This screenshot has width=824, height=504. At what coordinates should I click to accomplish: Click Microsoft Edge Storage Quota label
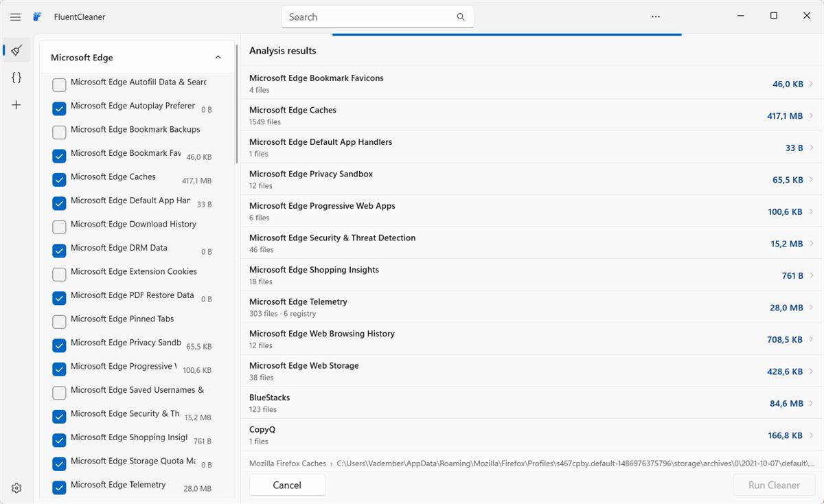point(133,461)
